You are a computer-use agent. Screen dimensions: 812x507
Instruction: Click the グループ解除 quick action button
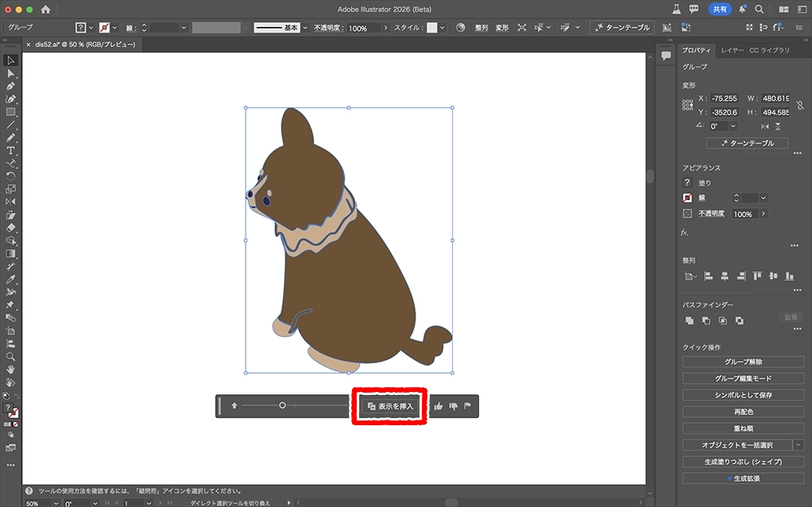pos(743,362)
